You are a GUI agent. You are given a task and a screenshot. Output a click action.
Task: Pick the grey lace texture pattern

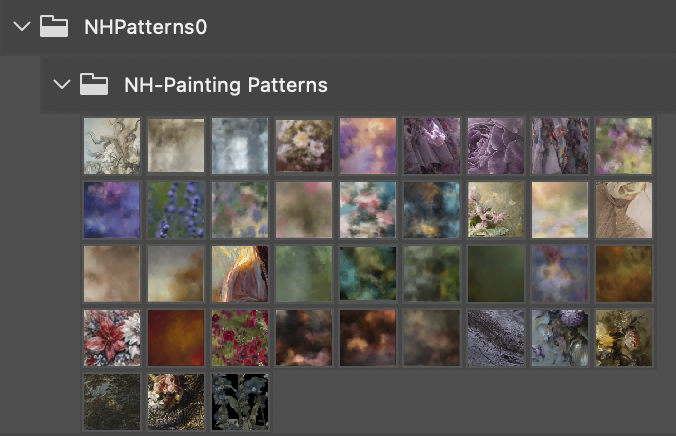click(496, 338)
